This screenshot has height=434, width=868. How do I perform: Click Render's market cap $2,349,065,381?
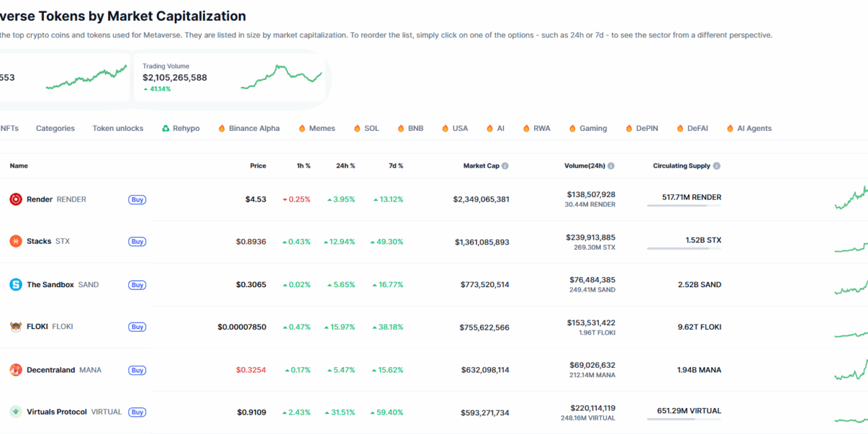(x=481, y=199)
